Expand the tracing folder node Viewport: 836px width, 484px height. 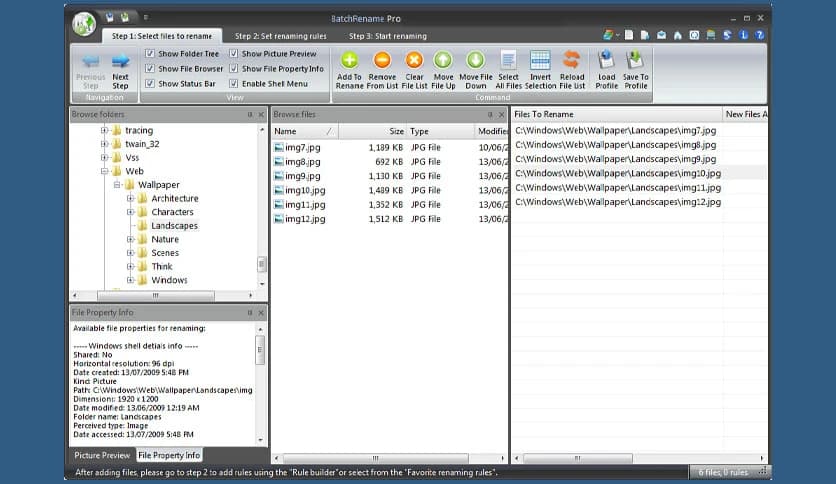pos(104,130)
